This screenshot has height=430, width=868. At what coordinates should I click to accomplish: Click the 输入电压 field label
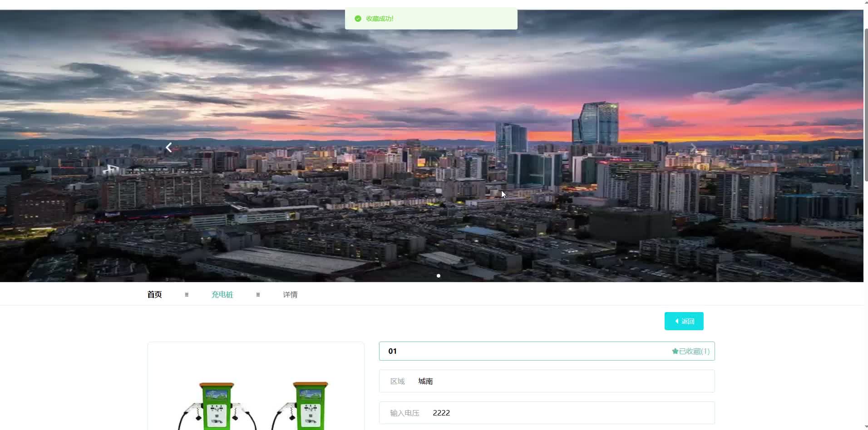404,413
